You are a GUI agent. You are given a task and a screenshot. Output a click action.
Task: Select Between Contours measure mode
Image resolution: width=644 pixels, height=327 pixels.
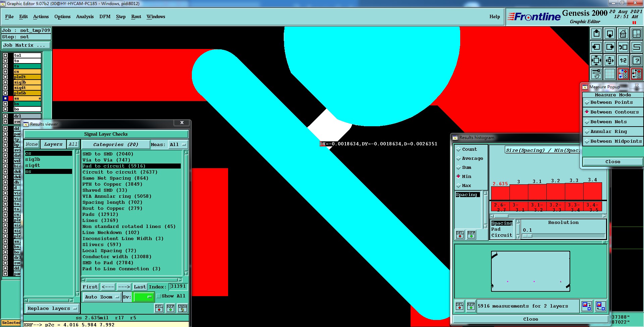tap(613, 112)
